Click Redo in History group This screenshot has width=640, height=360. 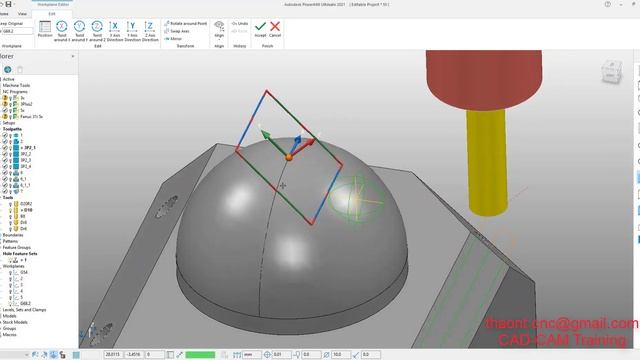240,31
